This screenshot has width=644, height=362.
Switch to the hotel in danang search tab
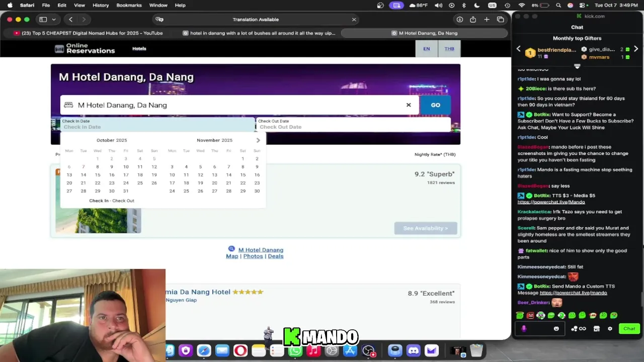(259, 33)
